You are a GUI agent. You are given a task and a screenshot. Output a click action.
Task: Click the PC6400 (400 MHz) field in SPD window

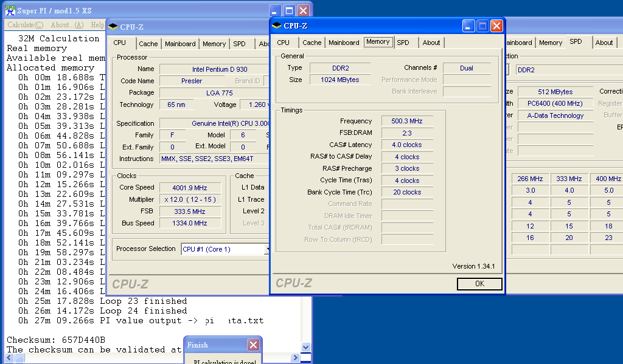click(555, 103)
